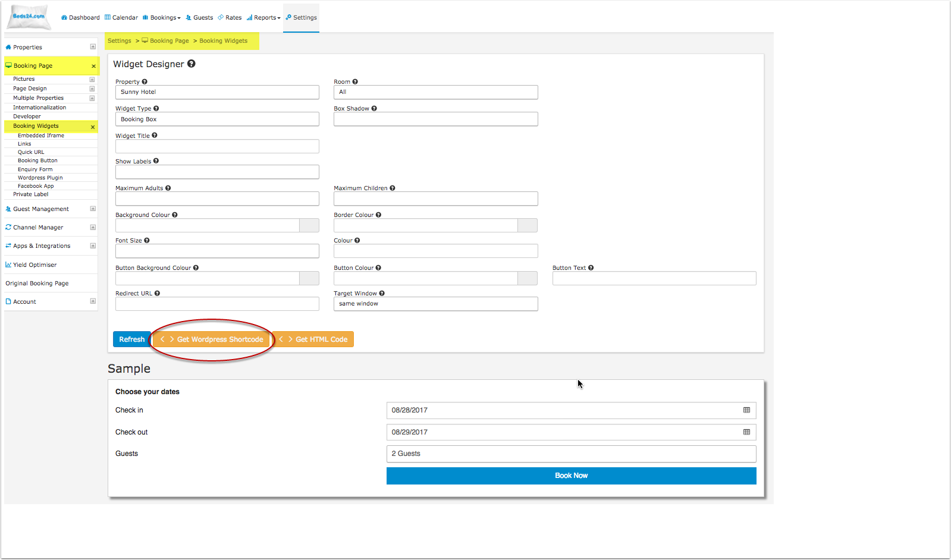The image size is (951, 560).
Task: Click help icon beside Widget Title
Action: (x=155, y=136)
